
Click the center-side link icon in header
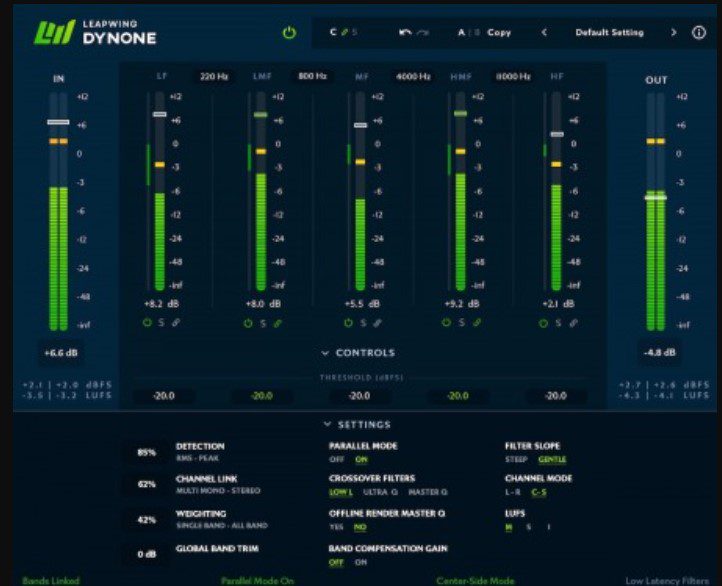(x=344, y=32)
